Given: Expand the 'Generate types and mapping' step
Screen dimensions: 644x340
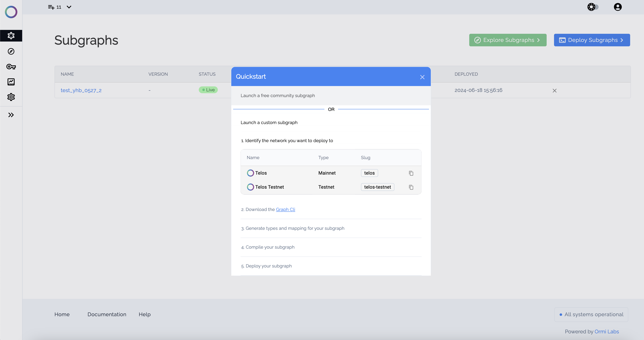Looking at the screenshot, I should [295, 228].
